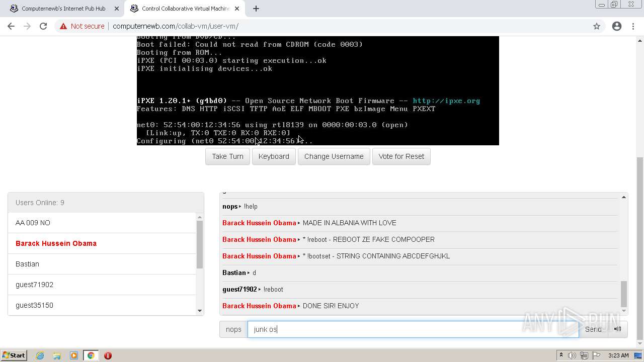Image resolution: width=644 pixels, height=362 pixels.
Task: Open a new tab with plus icon
Action: 256,9
